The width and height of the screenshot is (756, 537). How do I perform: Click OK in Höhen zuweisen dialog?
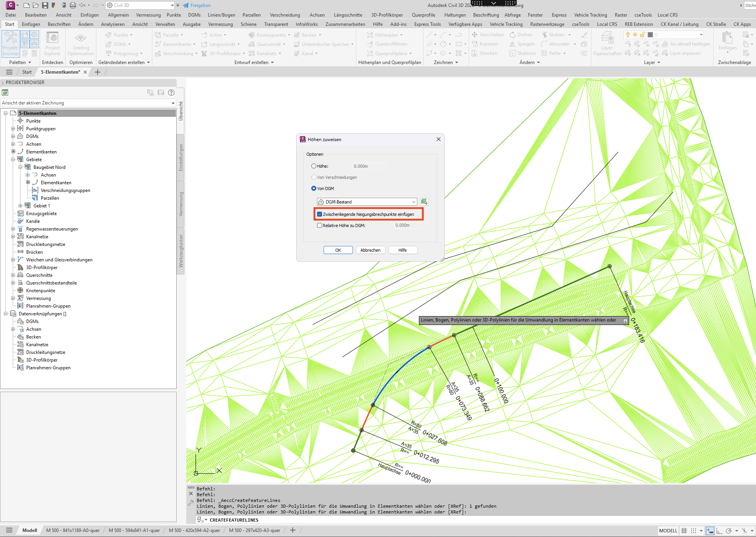coord(338,250)
